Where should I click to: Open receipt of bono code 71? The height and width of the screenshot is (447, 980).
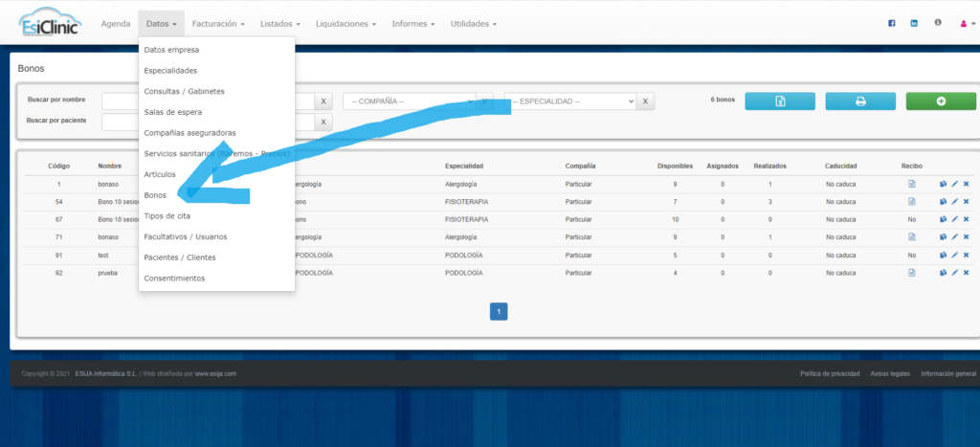tap(912, 237)
